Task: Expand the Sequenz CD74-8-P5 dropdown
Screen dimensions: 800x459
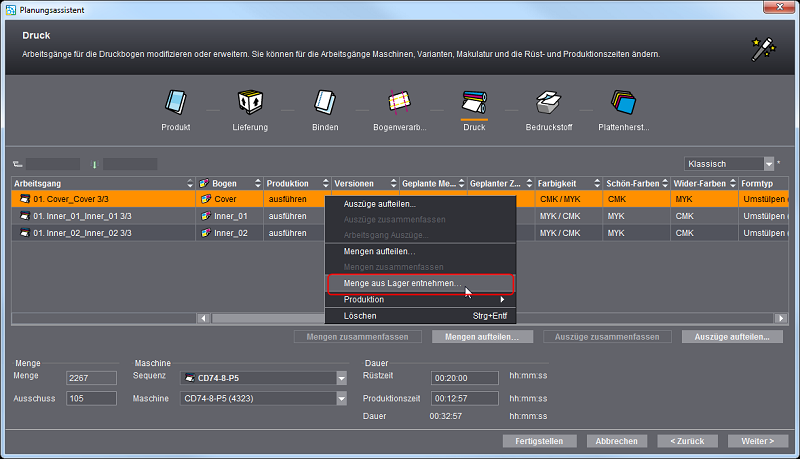Action: 342,378
